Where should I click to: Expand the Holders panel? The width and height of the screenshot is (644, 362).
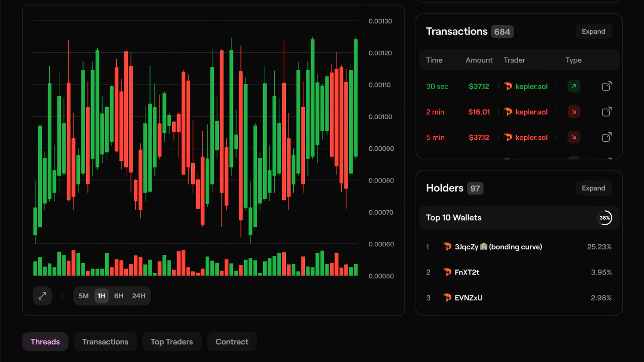593,188
